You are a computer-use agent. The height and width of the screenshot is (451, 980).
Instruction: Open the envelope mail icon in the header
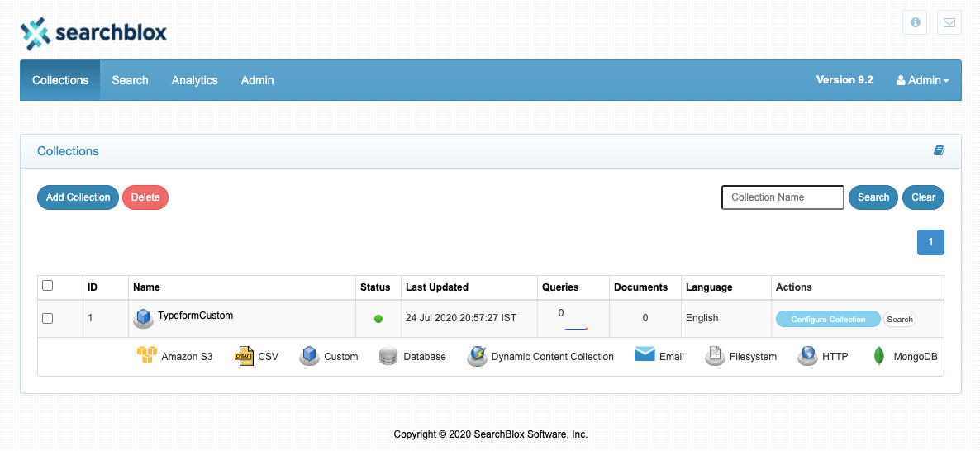click(x=949, y=22)
